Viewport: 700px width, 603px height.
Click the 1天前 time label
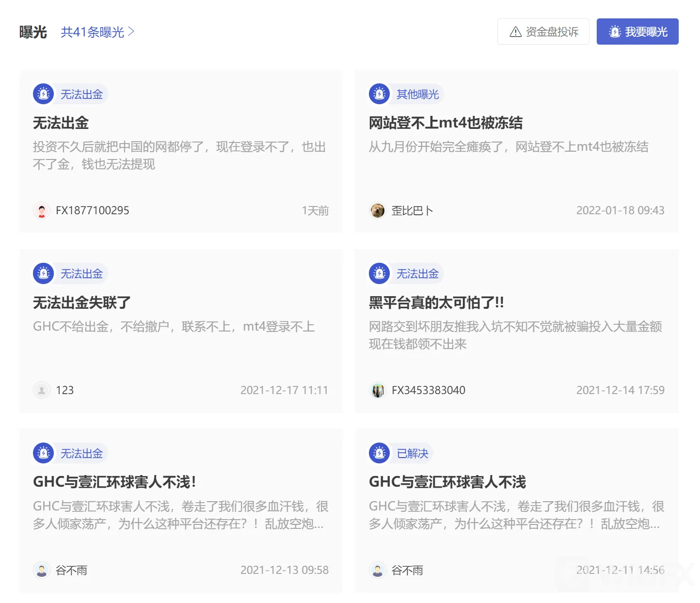coord(315,210)
